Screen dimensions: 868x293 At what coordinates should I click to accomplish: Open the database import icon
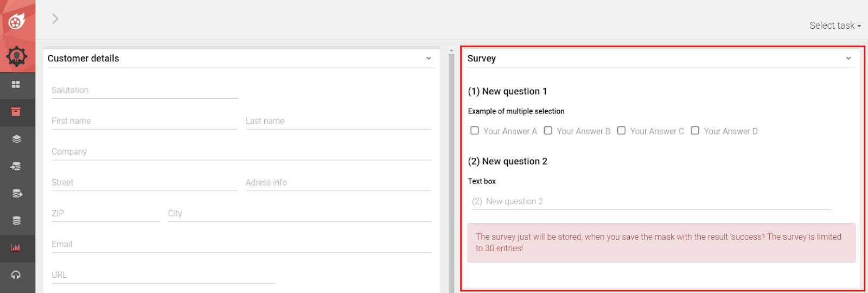coord(16,166)
